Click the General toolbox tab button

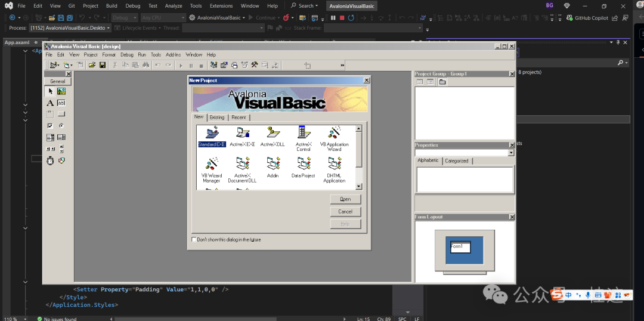pos(57,81)
